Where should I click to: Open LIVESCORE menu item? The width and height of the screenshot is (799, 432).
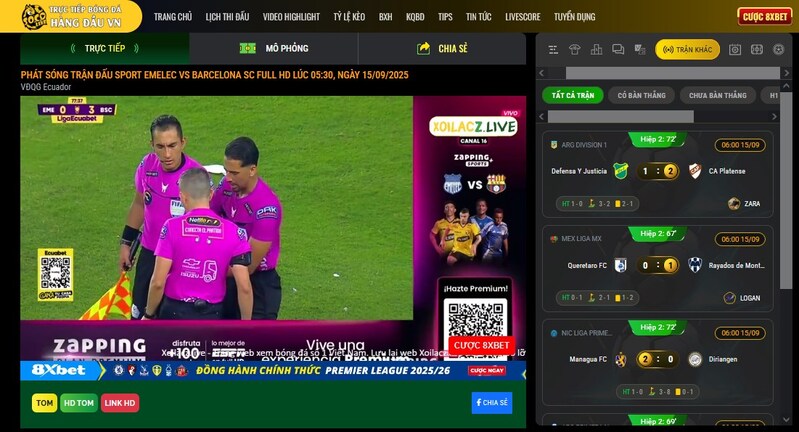coord(523,17)
